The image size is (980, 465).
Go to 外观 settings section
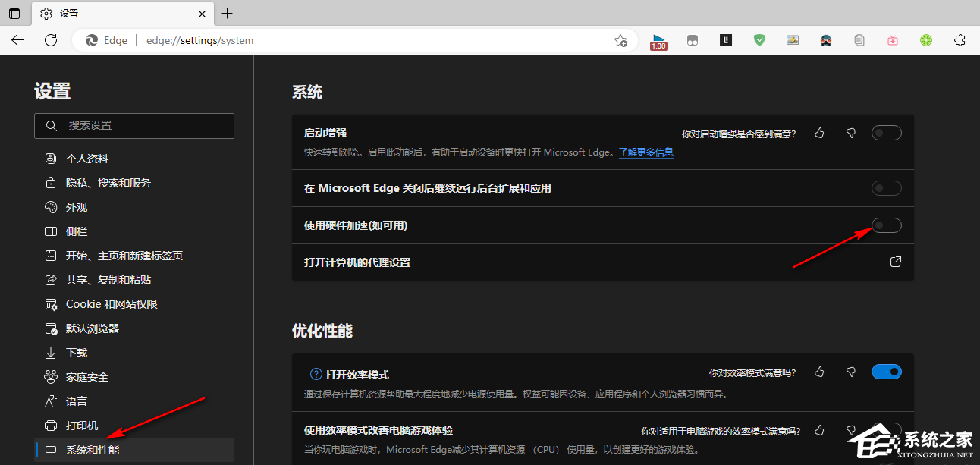pos(76,207)
